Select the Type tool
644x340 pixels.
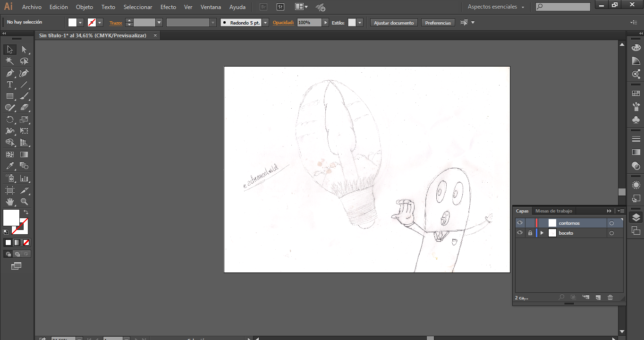click(9, 85)
